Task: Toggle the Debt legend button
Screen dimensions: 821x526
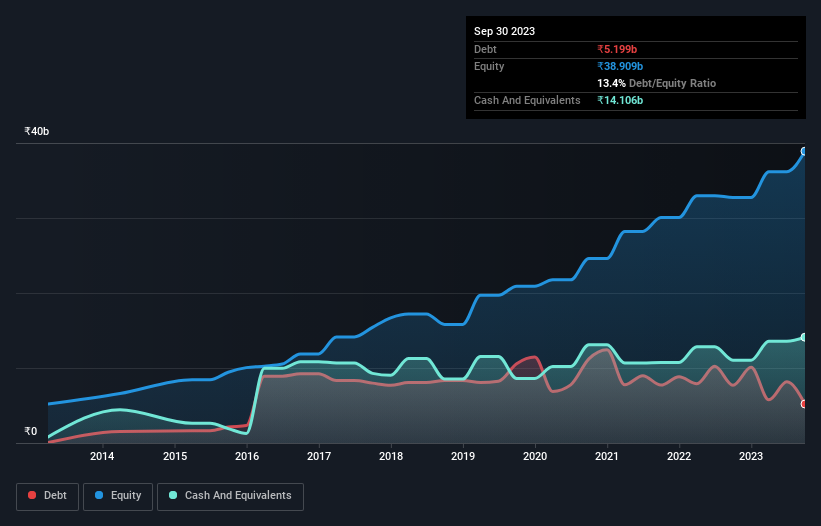Action: pyautogui.click(x=48, y=496)
